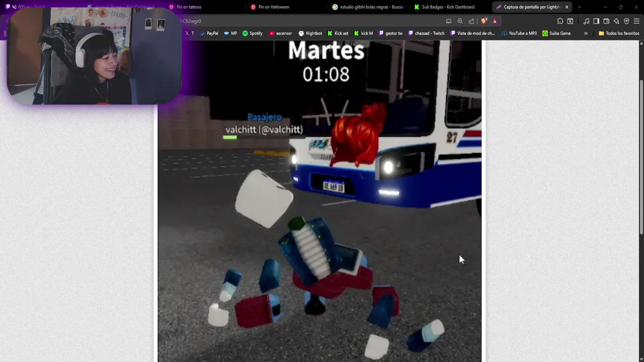
Task: Open the Suika Game bookmark
Action: pyautogui.click(x=556, y=33)
